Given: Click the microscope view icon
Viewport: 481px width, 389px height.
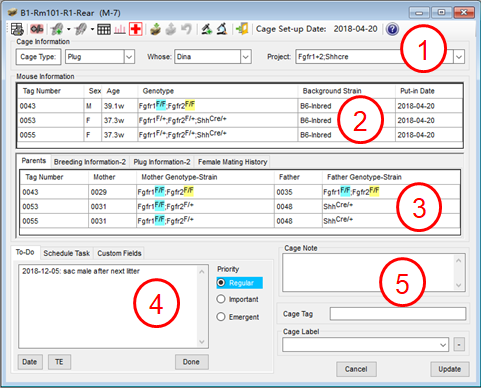Looking at the screenshot, I should pyautogui.click(x=222, y=29).
